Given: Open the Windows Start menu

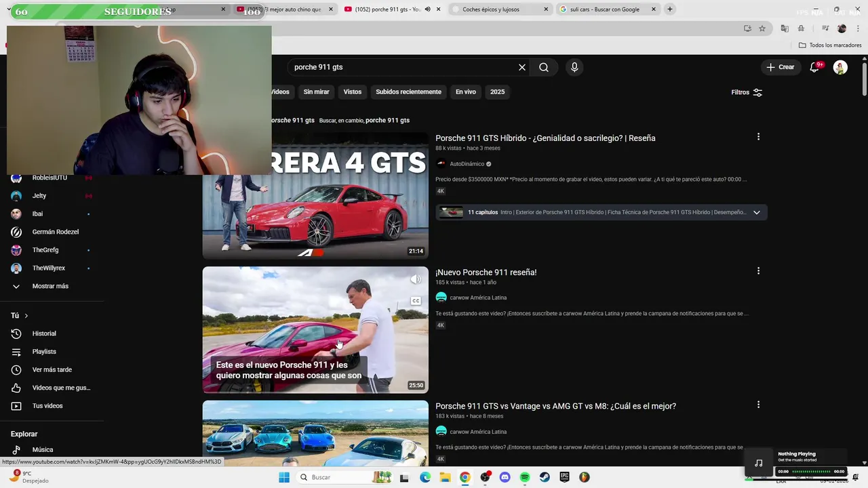Looking at the screenshot, I should point(284,477).
